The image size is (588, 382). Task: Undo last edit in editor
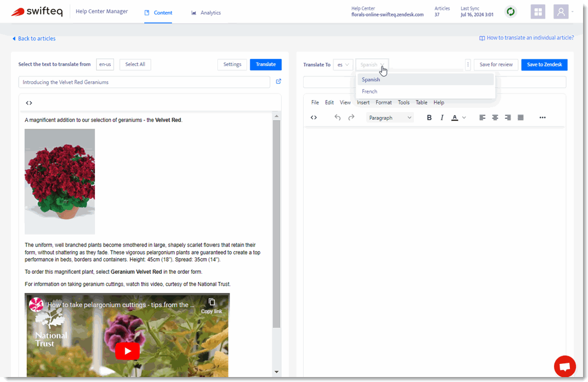click(x=338, y=118)
